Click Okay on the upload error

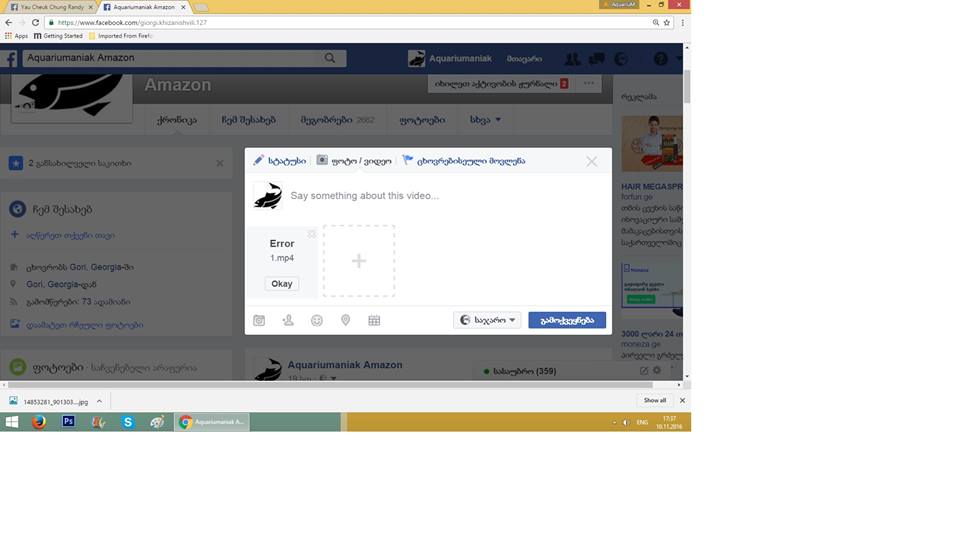pos(282,284)
